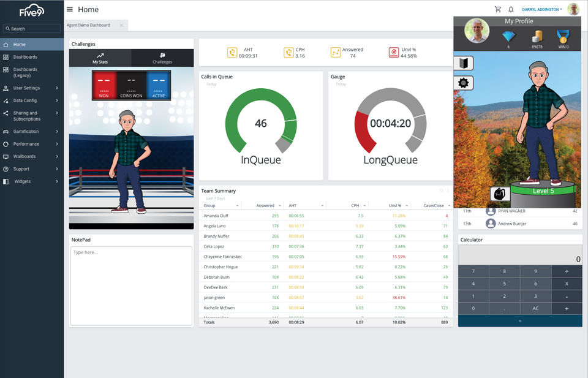This screenshot has width=588, height=378.
Task: Click the gold coins icon showing 89078
Action: pyautogui.click(x=537, y=36)
